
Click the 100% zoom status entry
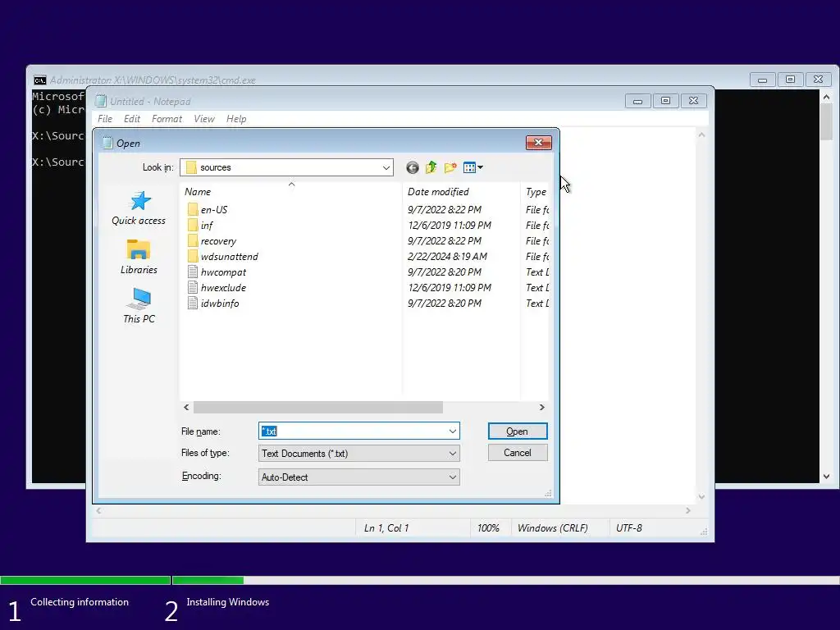[x=488, y=528]
